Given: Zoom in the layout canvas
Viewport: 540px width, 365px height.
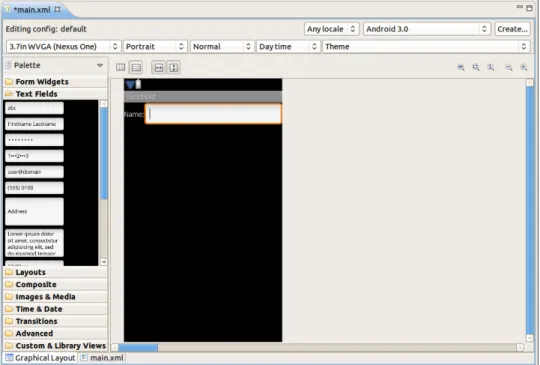Looking at the screenshot, I should [524, 67].
